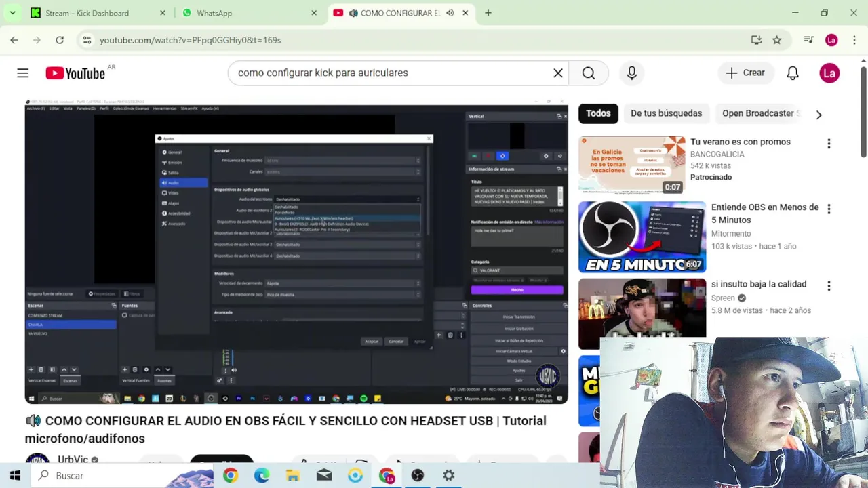This screenshot has height=488, width=868.
Task: Open si insulto baja la calidad title
Action: point(759,284)
